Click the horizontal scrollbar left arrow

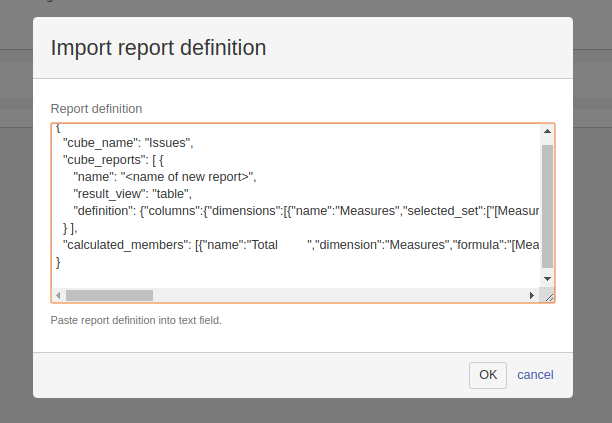[58, 296]
